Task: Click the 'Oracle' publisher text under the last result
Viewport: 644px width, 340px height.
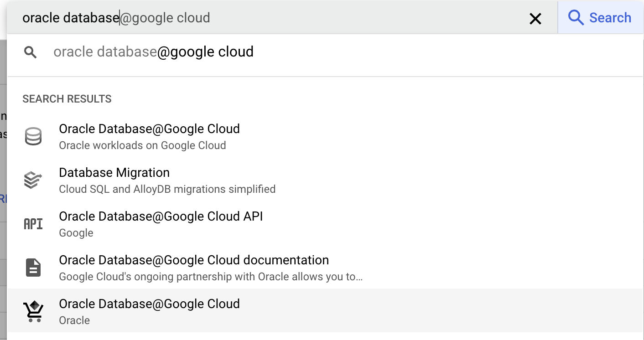Action: (74, 320)
